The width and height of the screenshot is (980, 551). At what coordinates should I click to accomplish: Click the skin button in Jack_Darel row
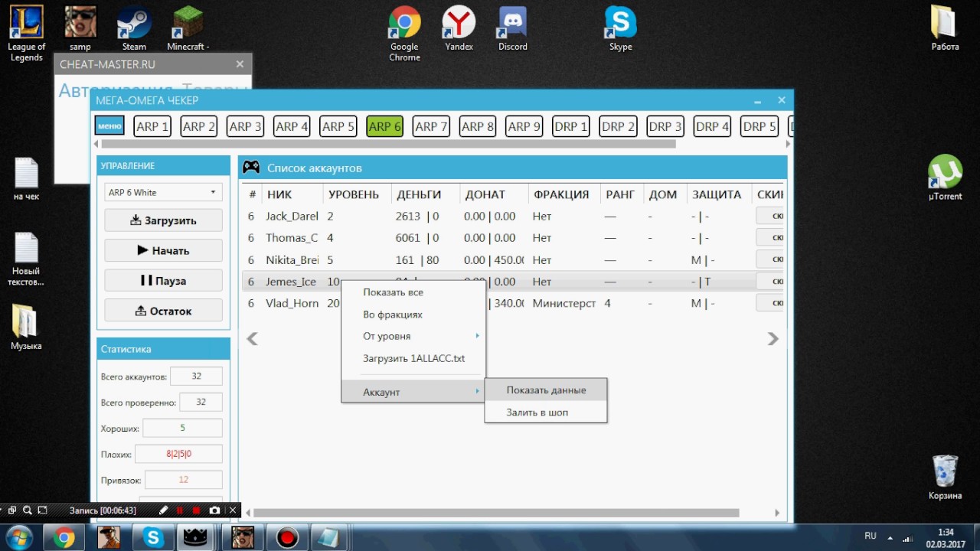pos(770,216)
